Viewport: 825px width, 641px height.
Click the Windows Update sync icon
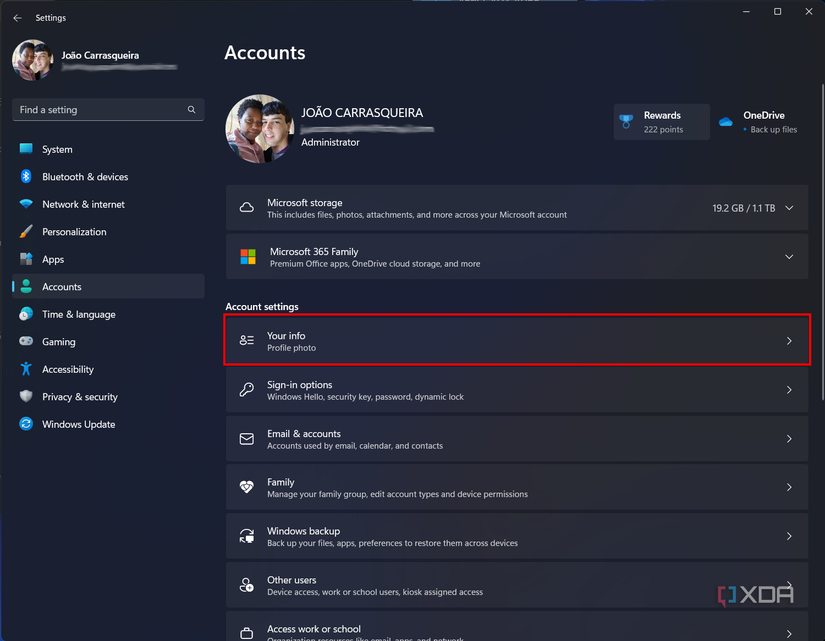26,423
